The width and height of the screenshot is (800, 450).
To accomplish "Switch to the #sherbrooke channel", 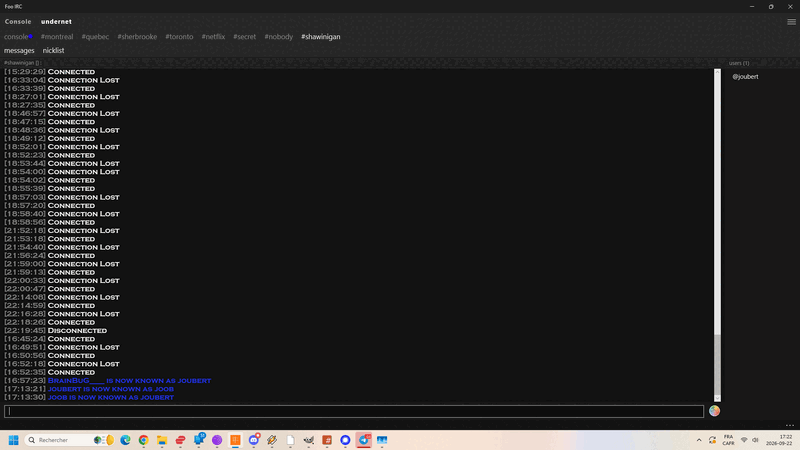I will tap(137, 37).
